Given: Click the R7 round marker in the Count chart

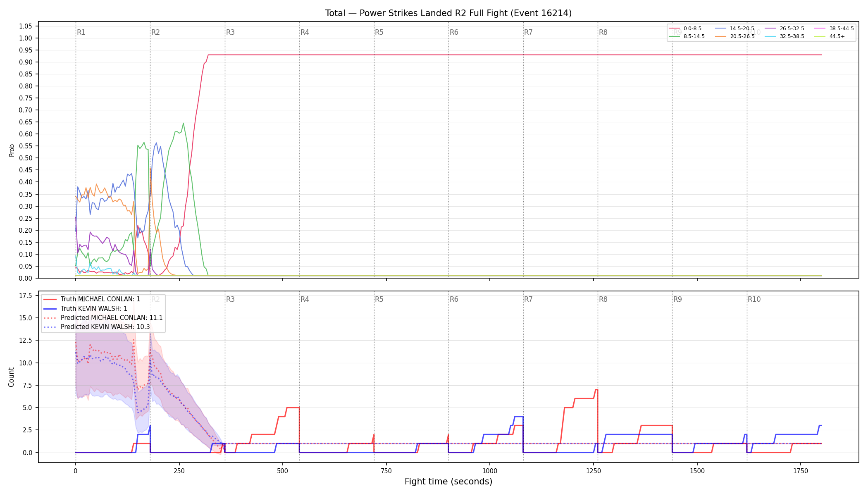Looking at the screenshot, I should click(528, 299).
